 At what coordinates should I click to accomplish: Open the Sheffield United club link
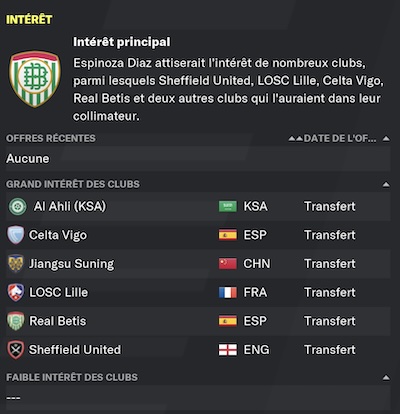pyautogui.click(x=75, y=350)
